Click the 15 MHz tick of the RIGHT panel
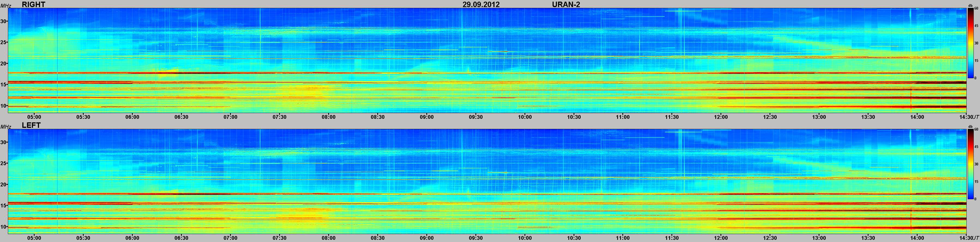This screenshot has height=242, width=980. pyautogui.click(x=4, y=84)
